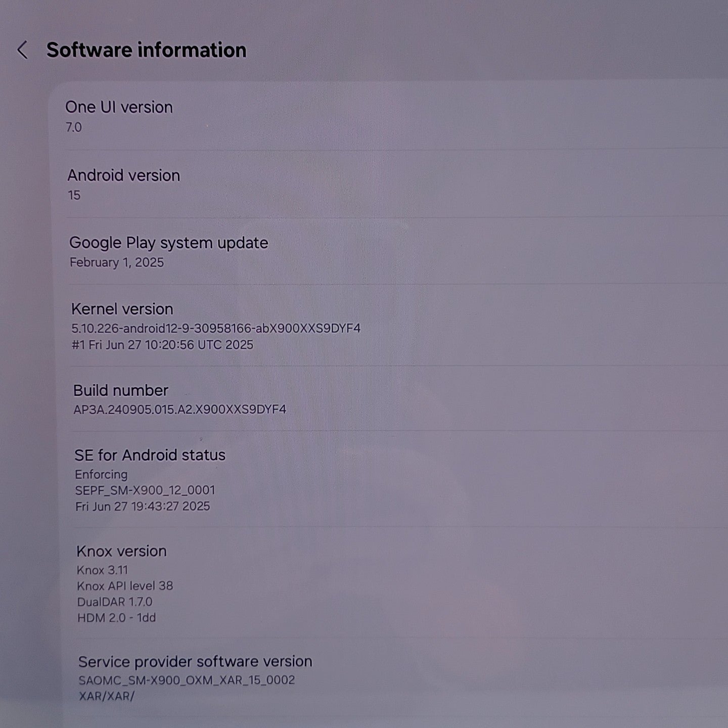Click the SEPF_SM-X900_12_0001 policy line

tap(145, 490)
